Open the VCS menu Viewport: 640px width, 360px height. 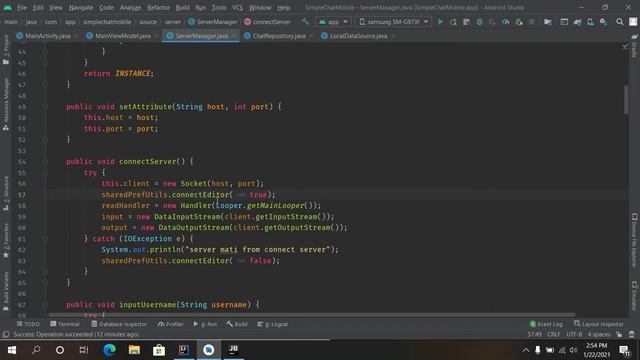pyautogui.click(x=237, y=7)
